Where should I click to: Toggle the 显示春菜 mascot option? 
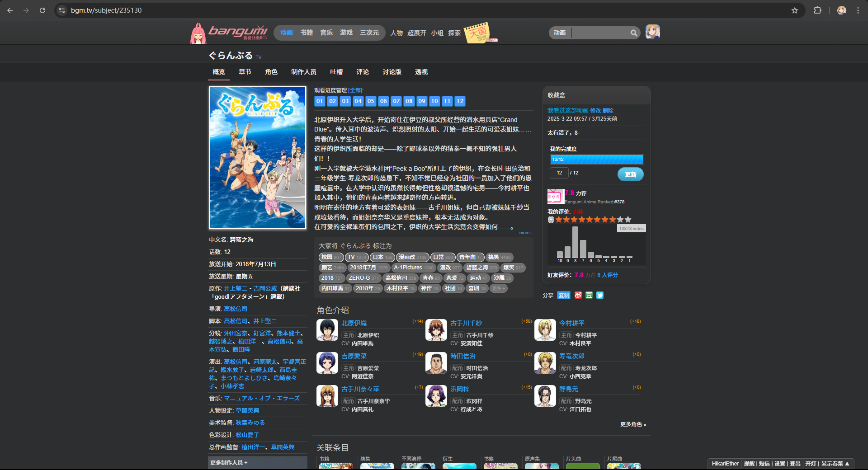tap(835, 464)
